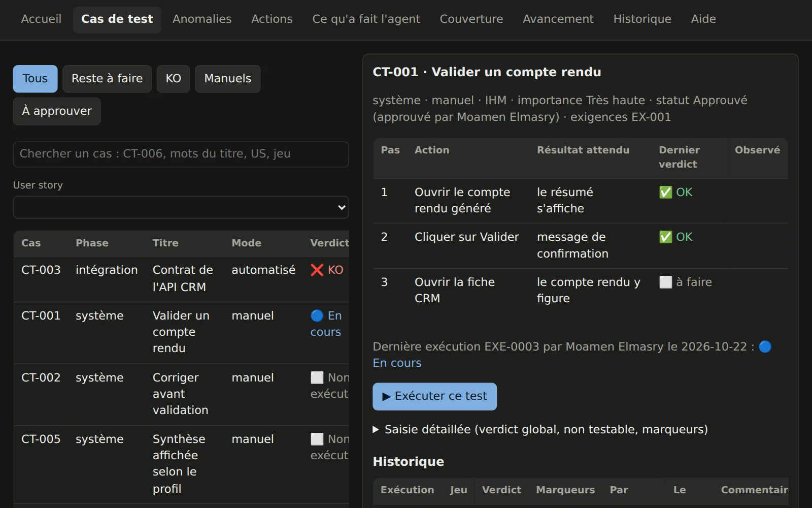
Task: Open Ce qu'a fait l'agent tab
Action: (366, 19)
